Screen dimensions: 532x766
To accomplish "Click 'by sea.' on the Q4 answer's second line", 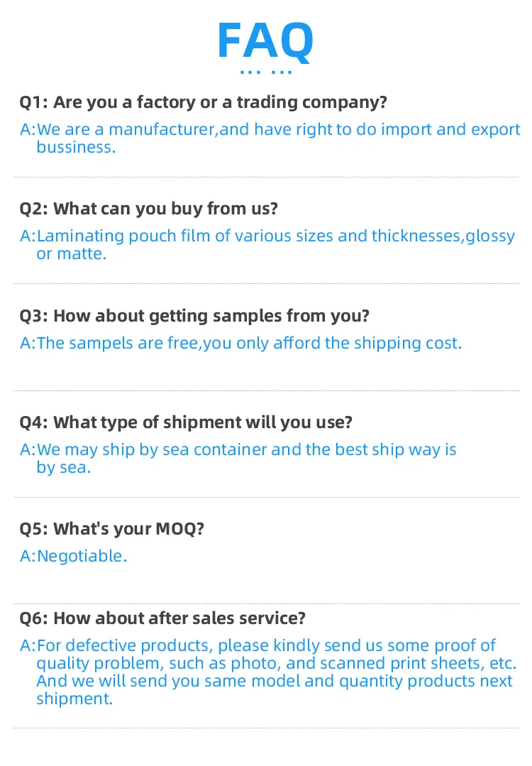I will click(x=64, y=468).
